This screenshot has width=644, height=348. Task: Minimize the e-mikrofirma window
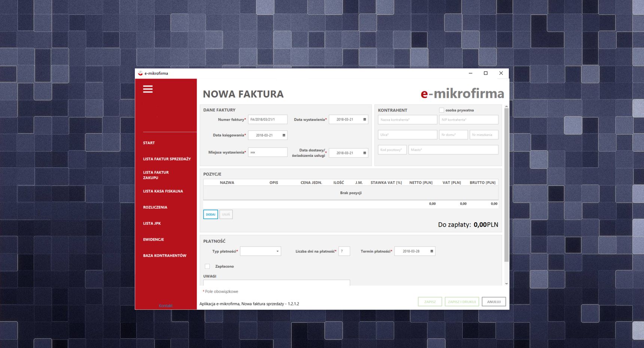coord(471,73)
